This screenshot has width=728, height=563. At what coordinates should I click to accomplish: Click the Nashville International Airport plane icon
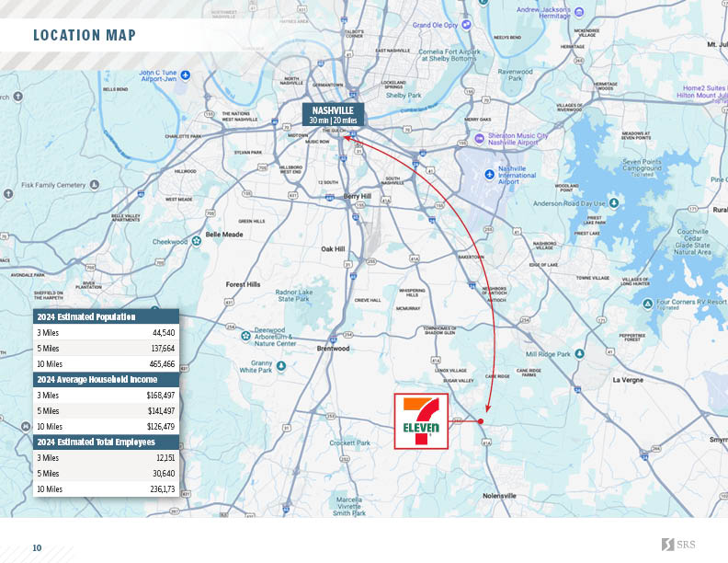pyautogui.click(x=489, y=174)
